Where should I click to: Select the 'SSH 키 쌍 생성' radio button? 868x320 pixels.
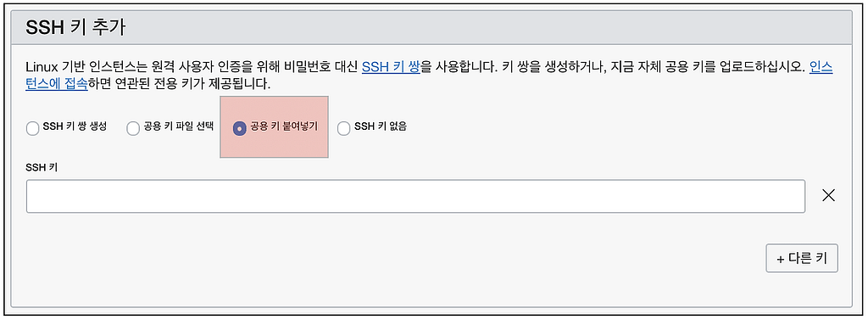click(33, 129)
